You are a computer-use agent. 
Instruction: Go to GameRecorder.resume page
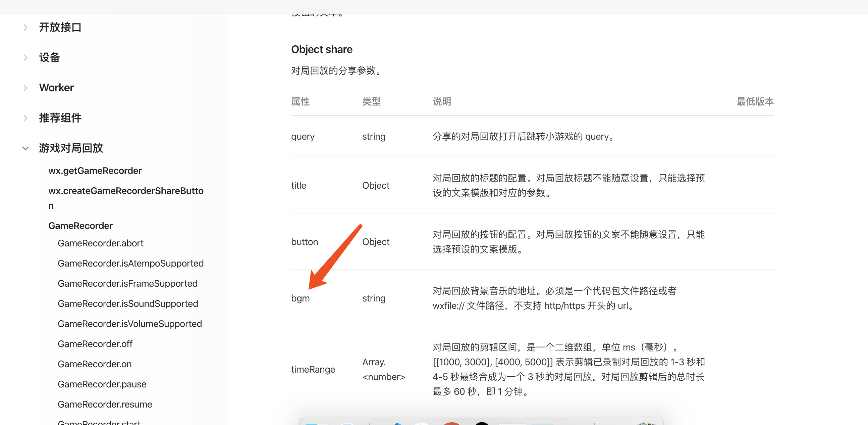point(104,404)
